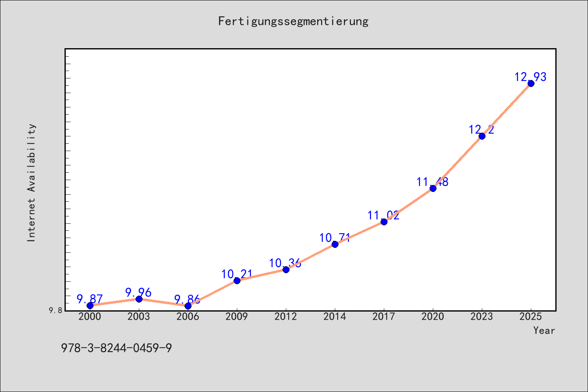This screenshot has width=588, height=392.
Task: Click the 2003 x-axis tick label
Action: tap(139, 316)
